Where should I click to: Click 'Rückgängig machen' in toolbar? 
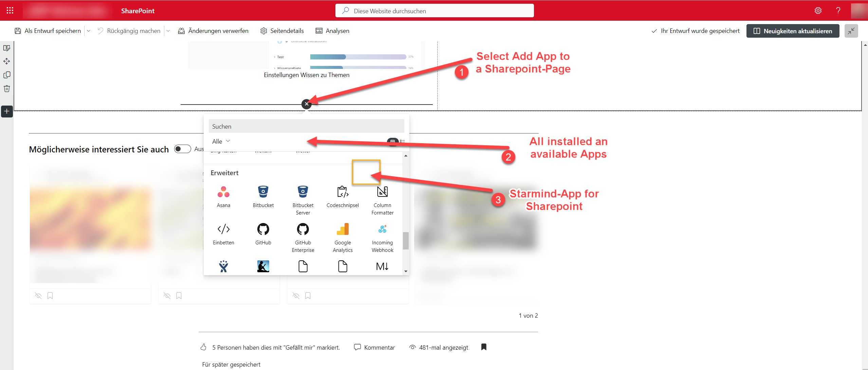click(x=129, y=31)
